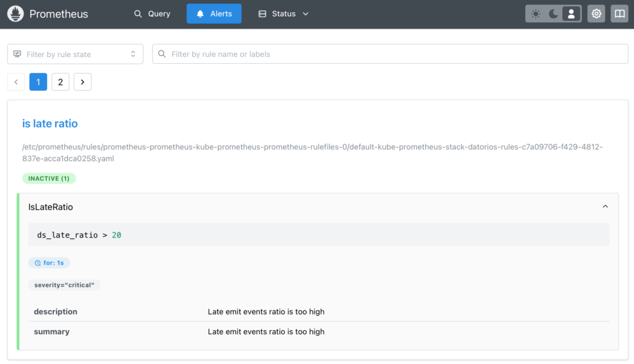Go to page 2 of alerts
Viewport: 634px width, 364px height.
tap(60, 82)
